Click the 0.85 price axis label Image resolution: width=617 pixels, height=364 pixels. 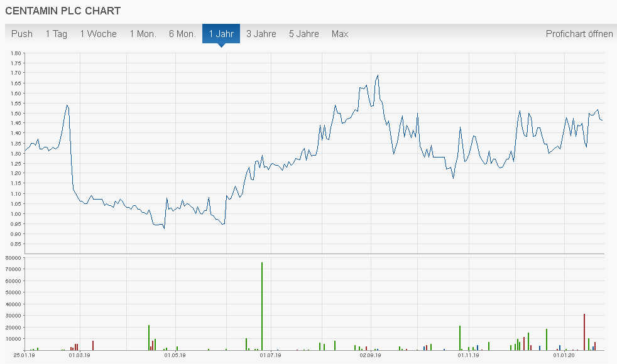click(16, 244)
